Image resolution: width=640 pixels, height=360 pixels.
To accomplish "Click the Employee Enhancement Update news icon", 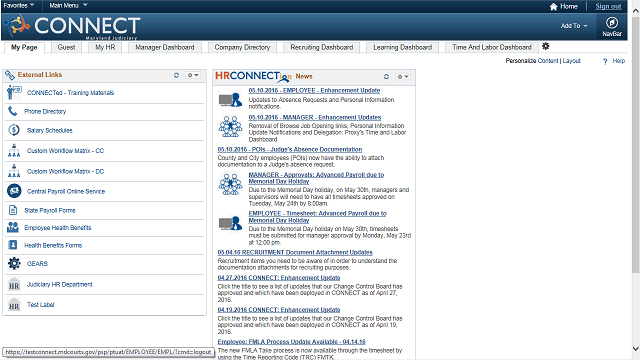I will (230, 99).
